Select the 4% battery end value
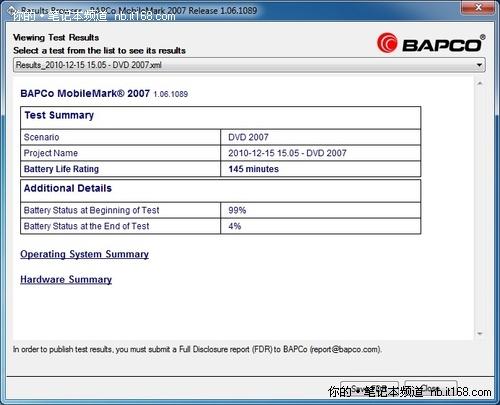Screen dimensions: 500x405 (235, 226)
